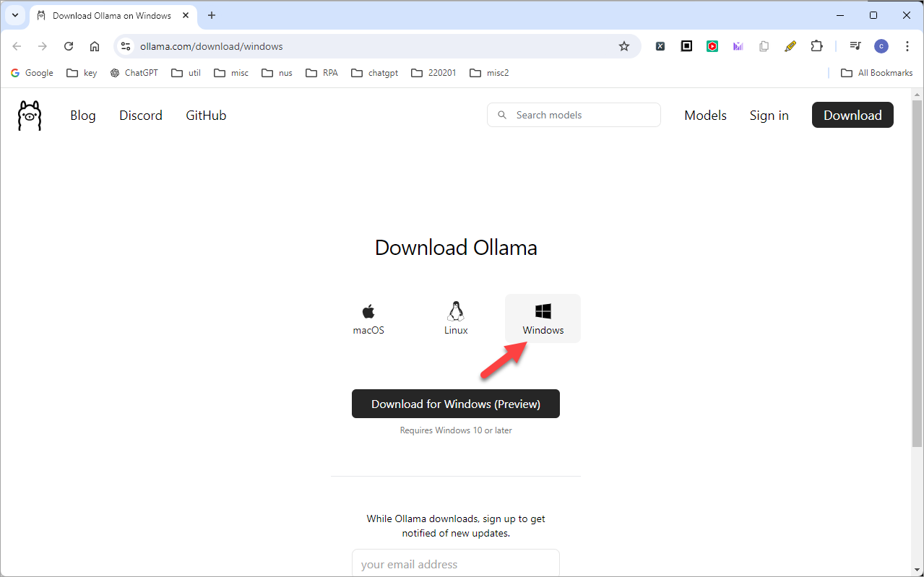Open the 220201 bookmarks folder
This screenshot has height=577, width=924.
(x=434, y=73)
